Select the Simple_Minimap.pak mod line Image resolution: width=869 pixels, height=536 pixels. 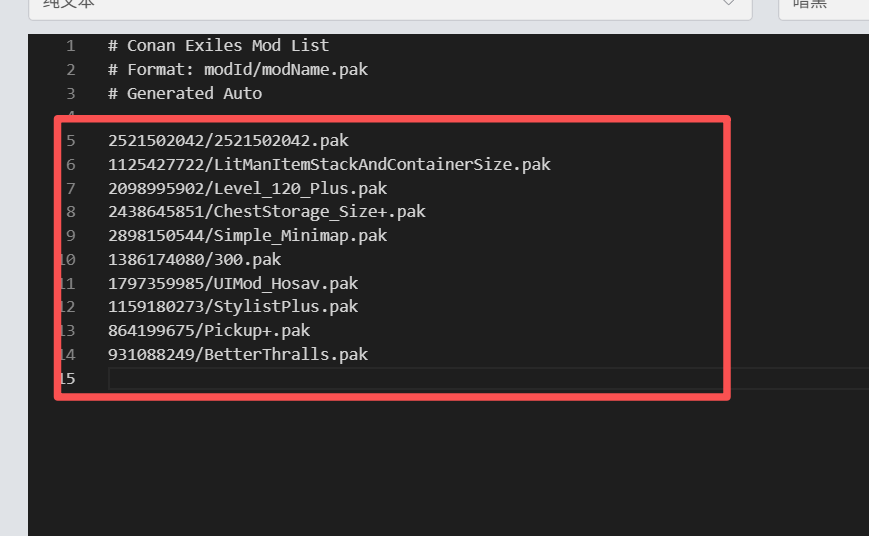tap(247, 236)
